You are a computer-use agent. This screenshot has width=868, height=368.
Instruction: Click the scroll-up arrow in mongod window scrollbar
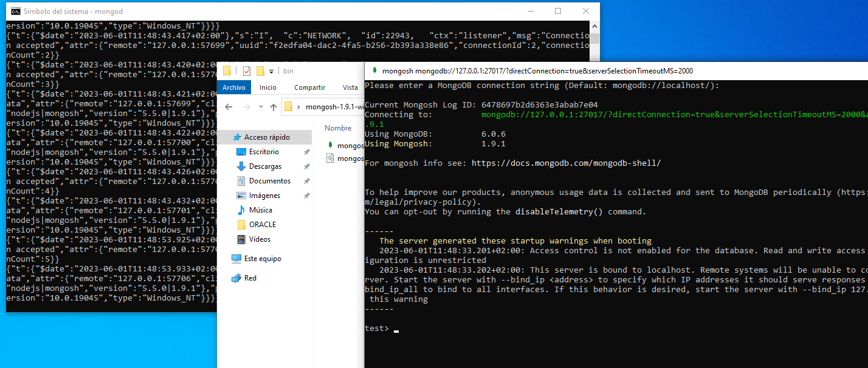click(595, 26)
